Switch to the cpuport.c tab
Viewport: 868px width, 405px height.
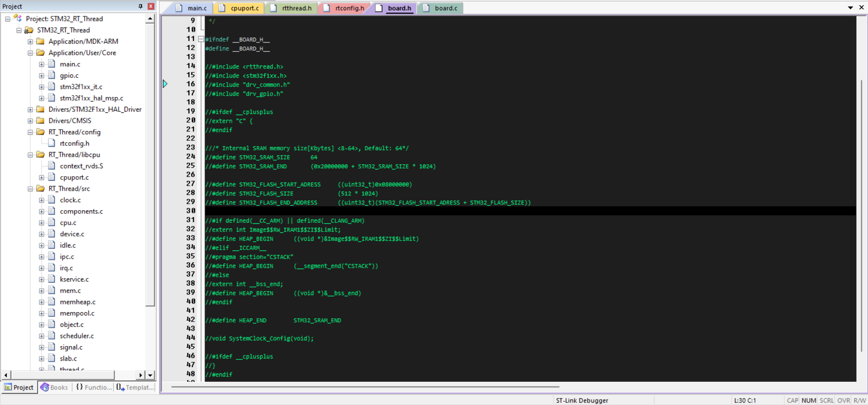point(239,8)
